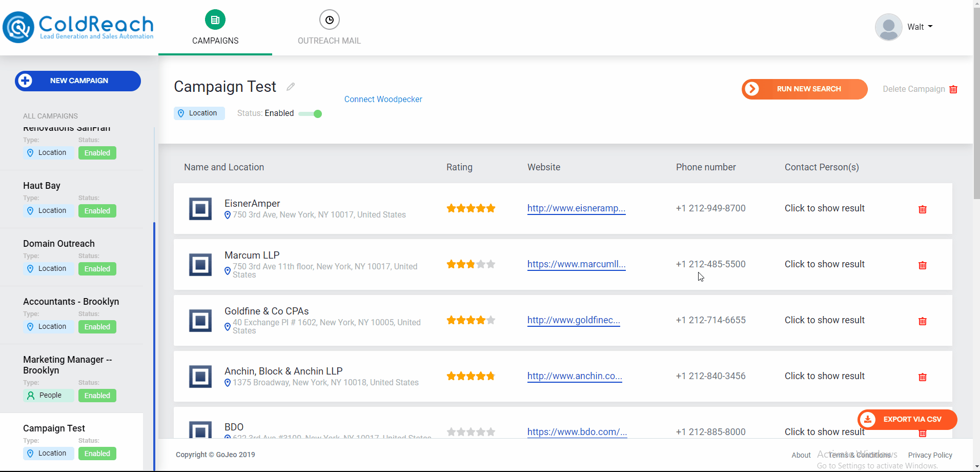The image size is (980, 472).
Task: Open the Campaigns tab
Action: coord(215,28)
